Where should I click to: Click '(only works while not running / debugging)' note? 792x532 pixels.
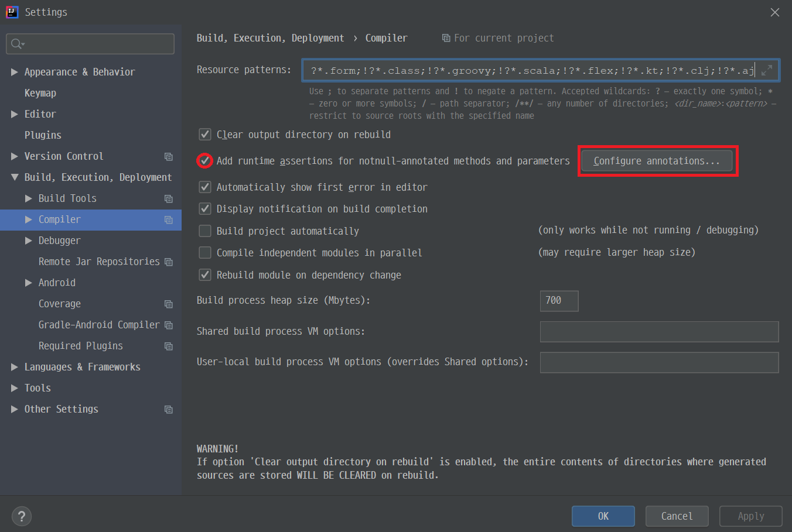pyautogui.click(x=648, y=230)
